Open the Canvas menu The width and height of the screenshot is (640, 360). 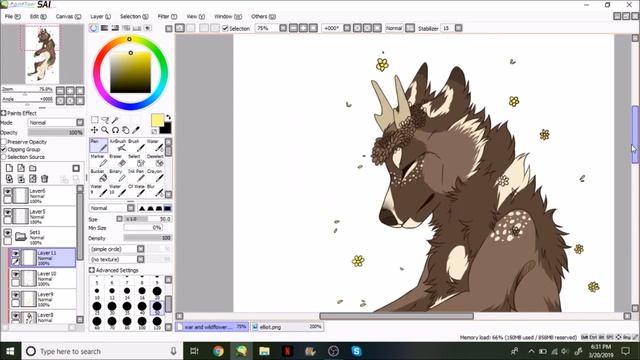[68, 16]
